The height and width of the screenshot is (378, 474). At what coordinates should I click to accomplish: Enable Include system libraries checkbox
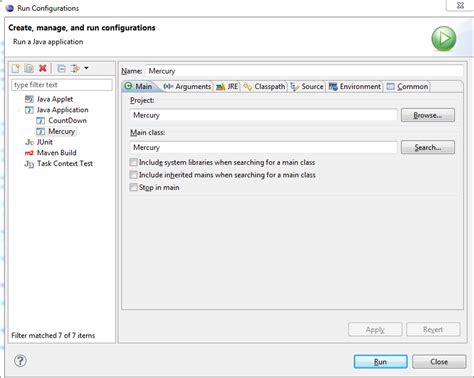pos(133,162)
